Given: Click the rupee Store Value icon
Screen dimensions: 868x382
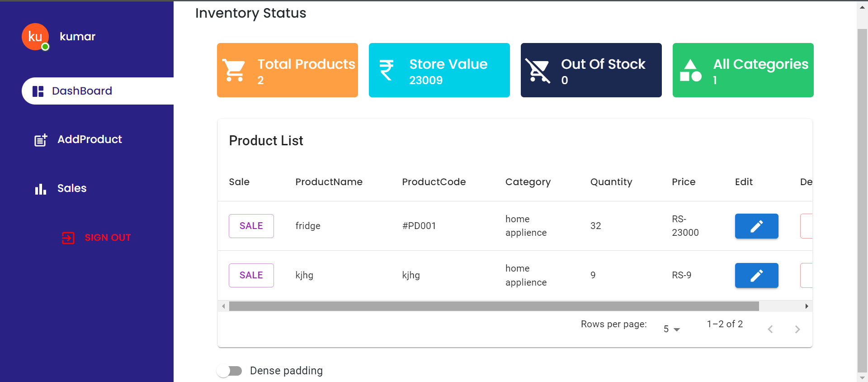Looking at the screenshot, I should (x=387, y=70).
